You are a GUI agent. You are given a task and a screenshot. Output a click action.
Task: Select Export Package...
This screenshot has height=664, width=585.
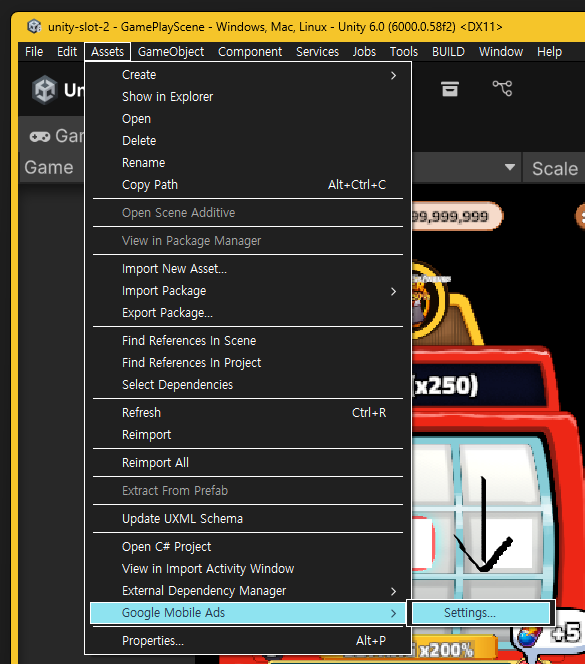click(248, 313)
